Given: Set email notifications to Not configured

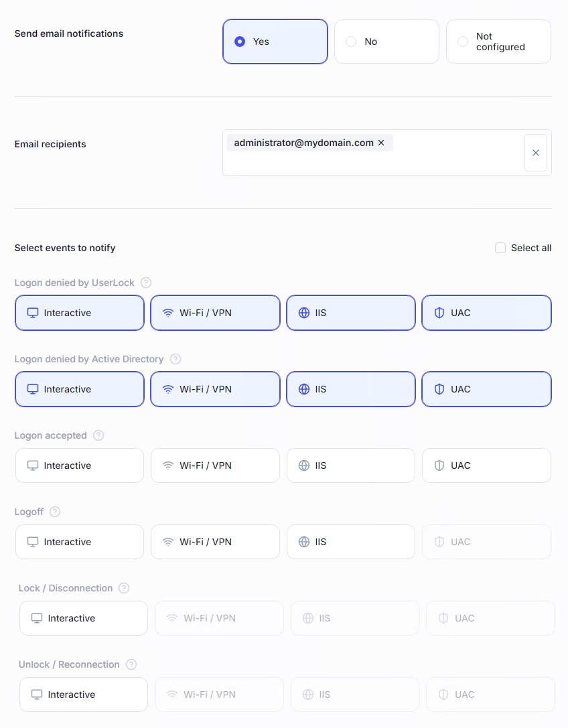Looking at the screenshot, I should (498, 42).
